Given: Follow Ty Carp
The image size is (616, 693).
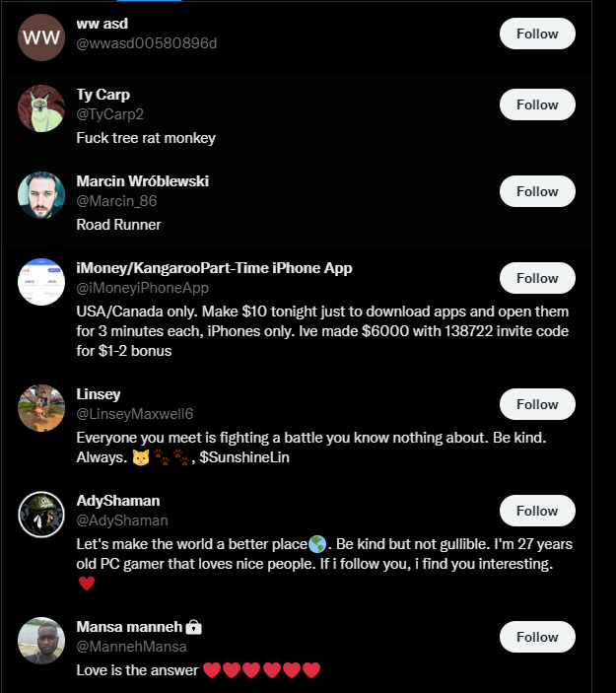Looking at the screenshot, I should (x=537, y=104).
